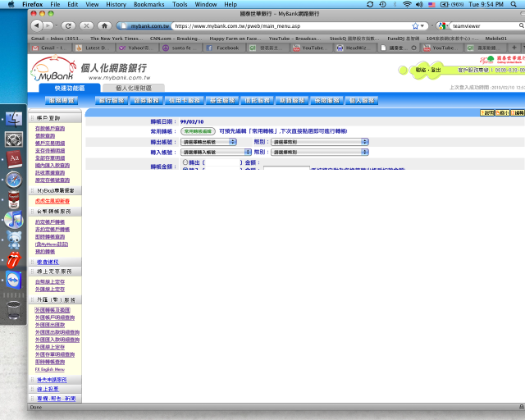Screen dimensions: 525x420
Task: Open the Bookmarks menu in the menu bar
Action: pos(149,4)
